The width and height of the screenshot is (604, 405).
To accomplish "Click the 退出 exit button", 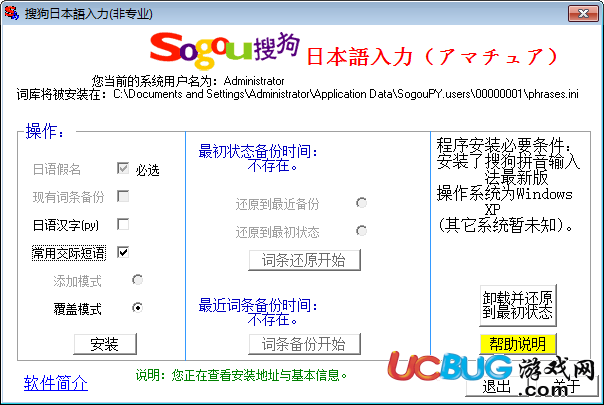I will pyautogui.click(x=497, y=386).
